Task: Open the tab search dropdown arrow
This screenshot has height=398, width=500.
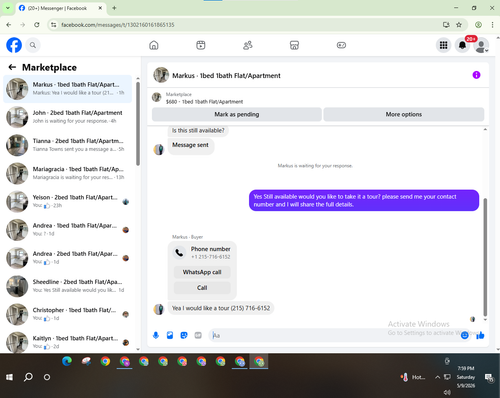Action: tap(7, 8)
